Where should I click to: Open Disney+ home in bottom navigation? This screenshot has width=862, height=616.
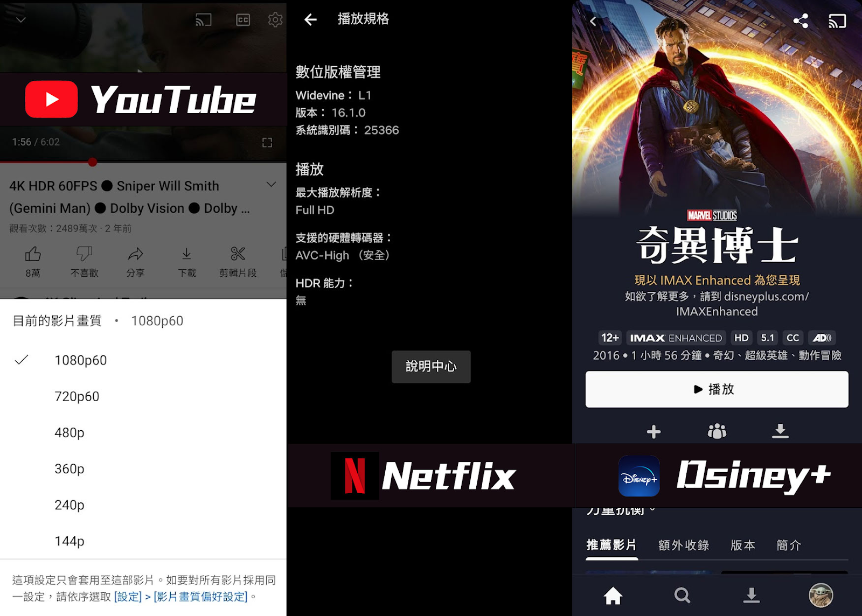[x=613, y=596]
